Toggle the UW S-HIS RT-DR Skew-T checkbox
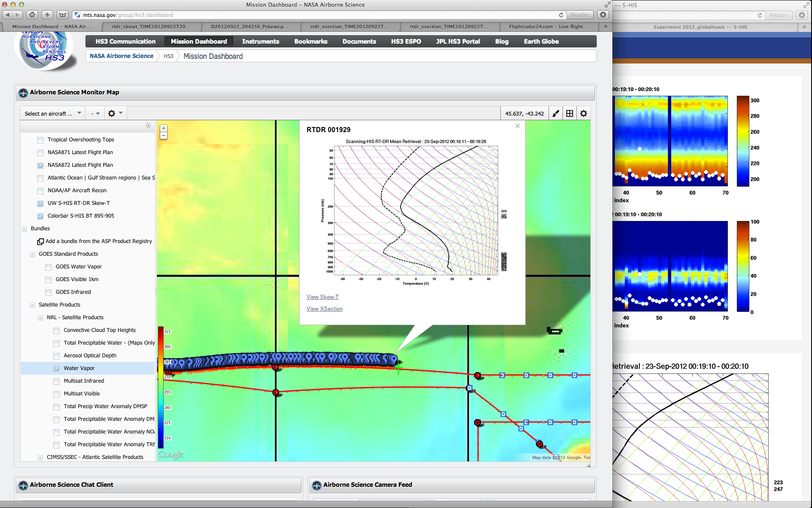Image resolution: width=812 pixels, height=508 pixels. click(41, 204)
